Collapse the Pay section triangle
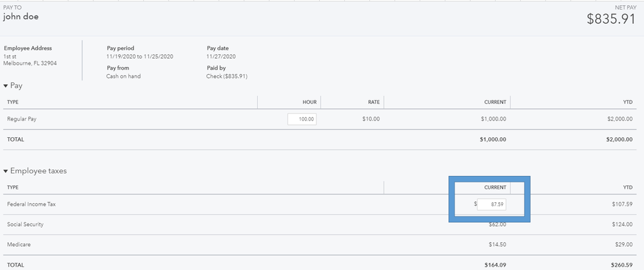 [6, 86]
